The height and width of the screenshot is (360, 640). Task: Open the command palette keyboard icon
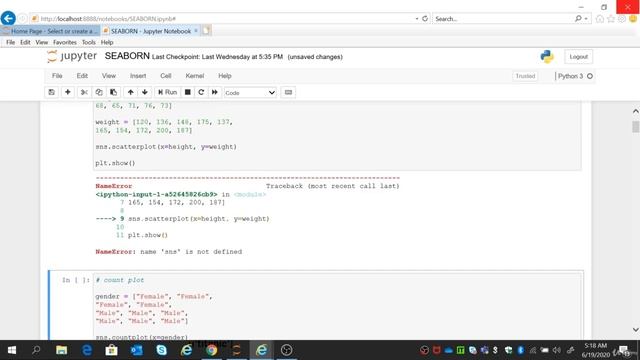coord(288,92)
